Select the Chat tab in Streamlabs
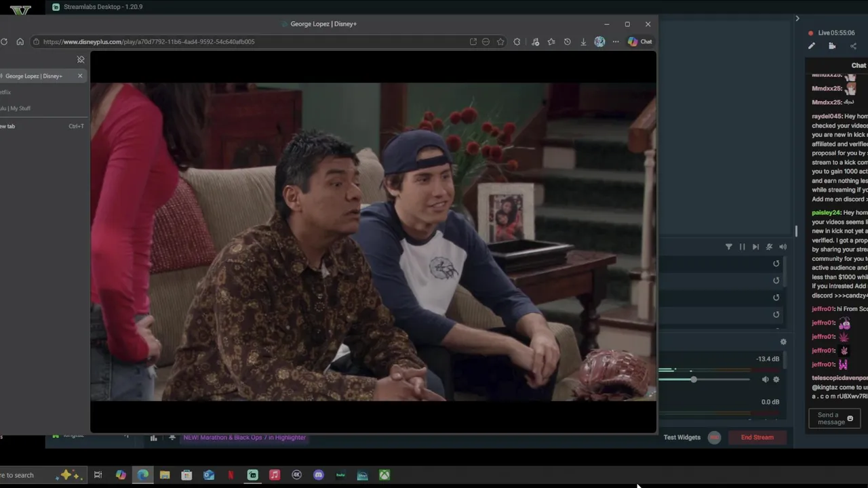This screenshot has width=868, height=488. click(x=859, y=66)
